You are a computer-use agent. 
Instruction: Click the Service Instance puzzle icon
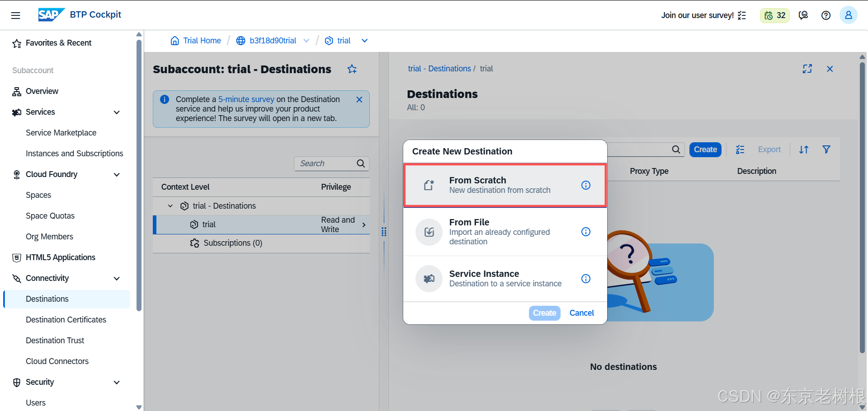429,279
